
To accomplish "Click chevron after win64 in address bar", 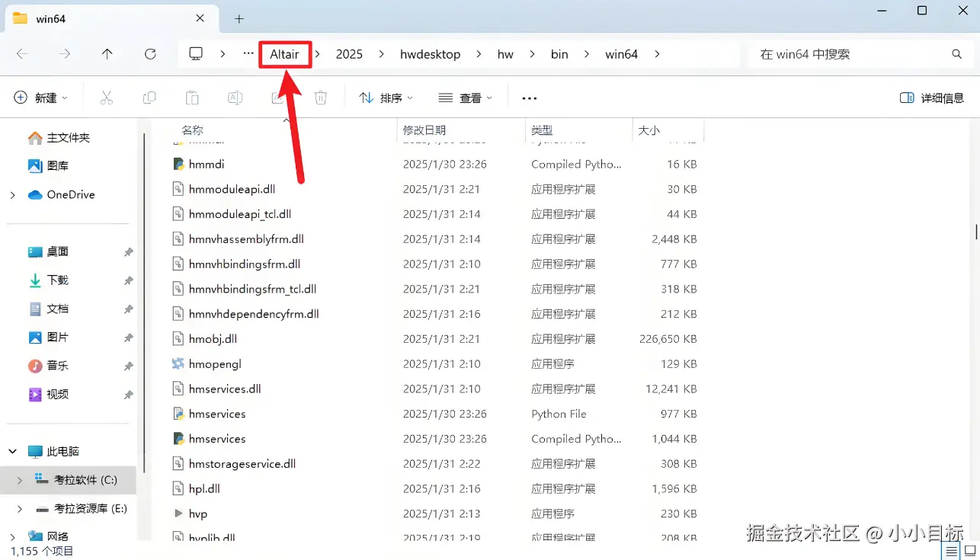I will pyautogui.click(x=658, y=54).
